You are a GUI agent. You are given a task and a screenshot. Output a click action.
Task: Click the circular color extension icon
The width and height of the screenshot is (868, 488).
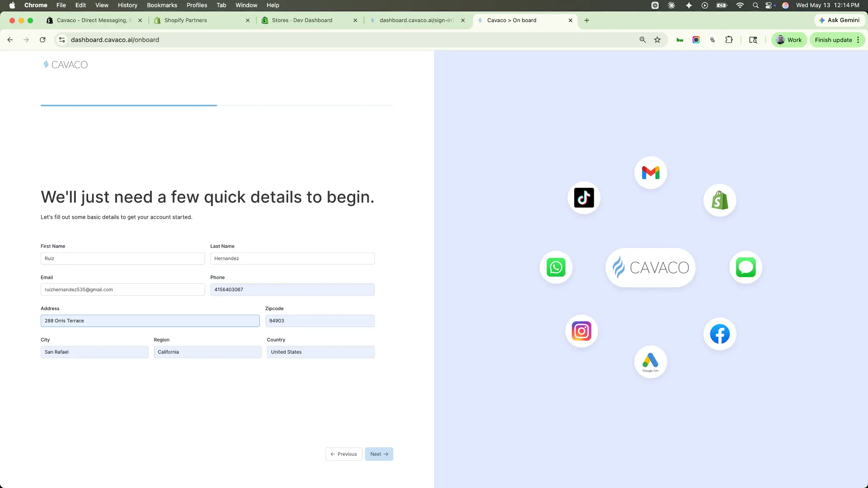pos(696,40)
